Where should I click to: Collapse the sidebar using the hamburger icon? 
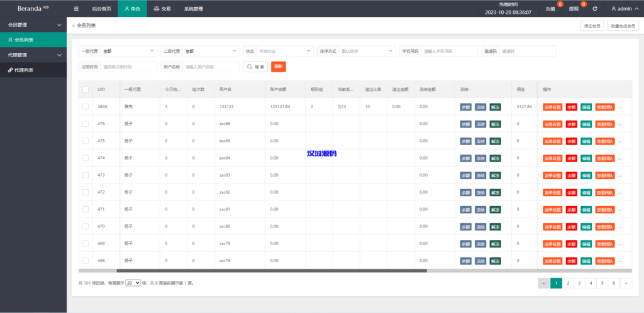click(76, 9)
